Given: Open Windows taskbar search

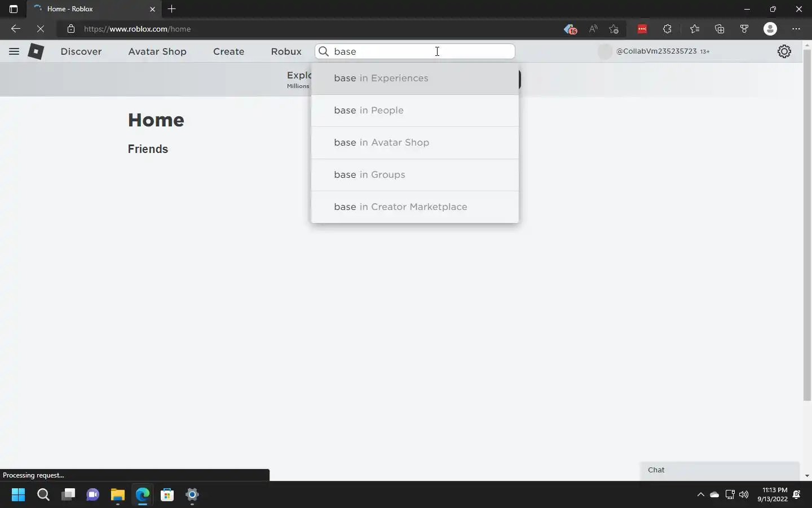Looking at the screenshot, I should 43,495.
